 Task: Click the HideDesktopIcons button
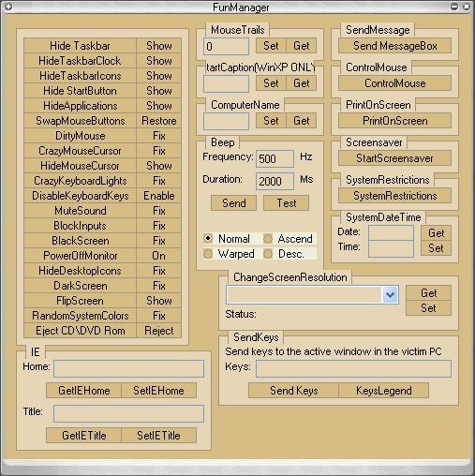(x=80, y=271)
